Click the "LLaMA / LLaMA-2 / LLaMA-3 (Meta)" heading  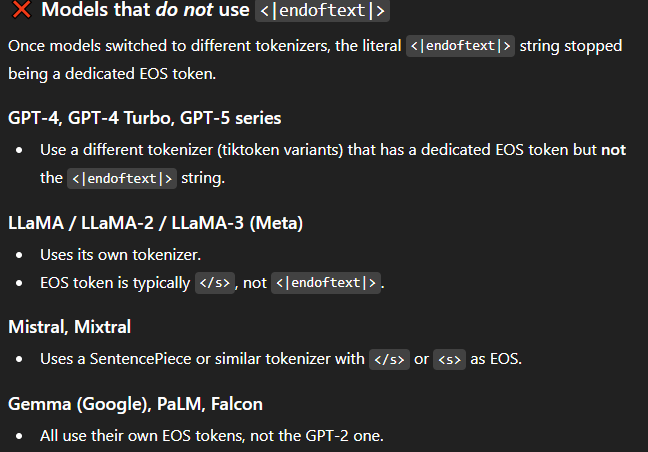click(155, 222)
